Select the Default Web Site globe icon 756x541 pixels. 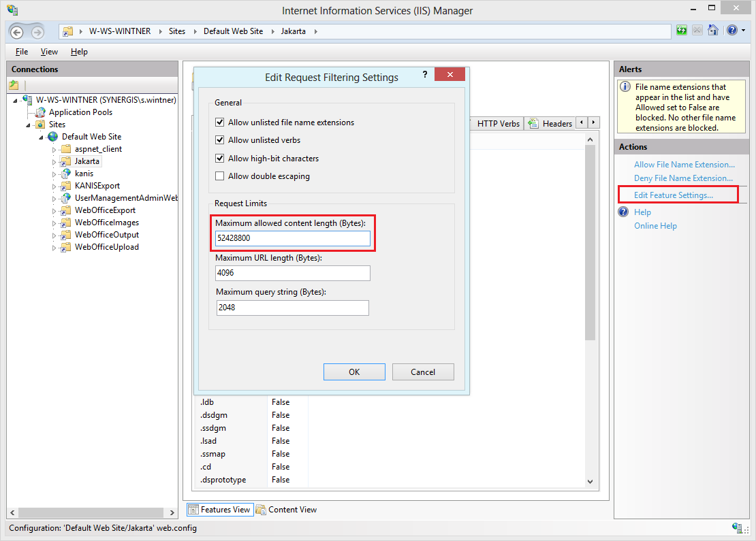click(x=52, y=136)
